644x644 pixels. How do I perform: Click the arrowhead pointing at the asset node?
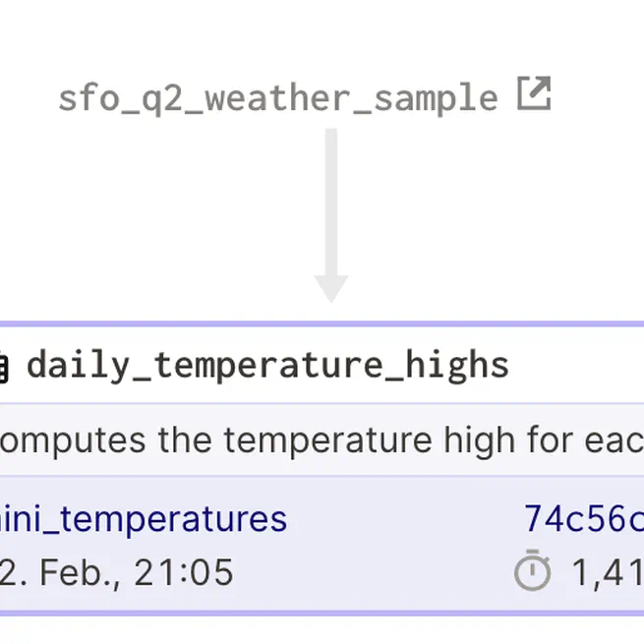331,288
